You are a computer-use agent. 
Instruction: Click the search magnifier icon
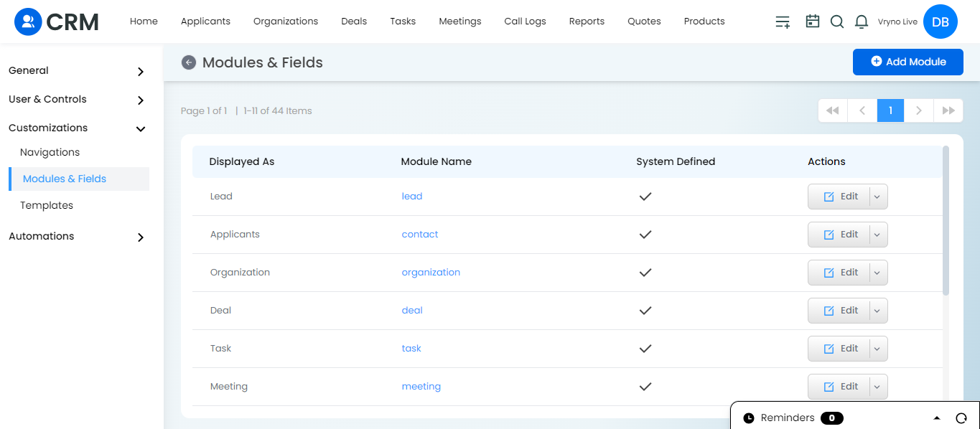pos(836,22)
